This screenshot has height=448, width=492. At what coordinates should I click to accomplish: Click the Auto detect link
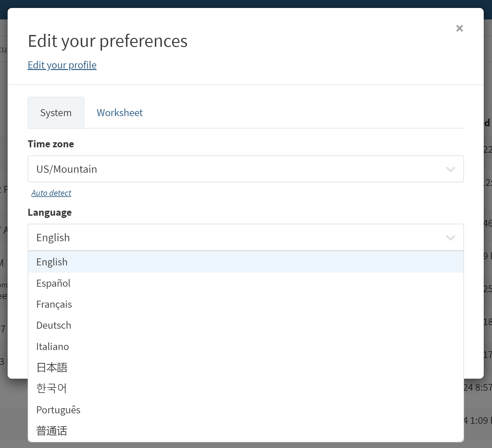pos(51,193)
